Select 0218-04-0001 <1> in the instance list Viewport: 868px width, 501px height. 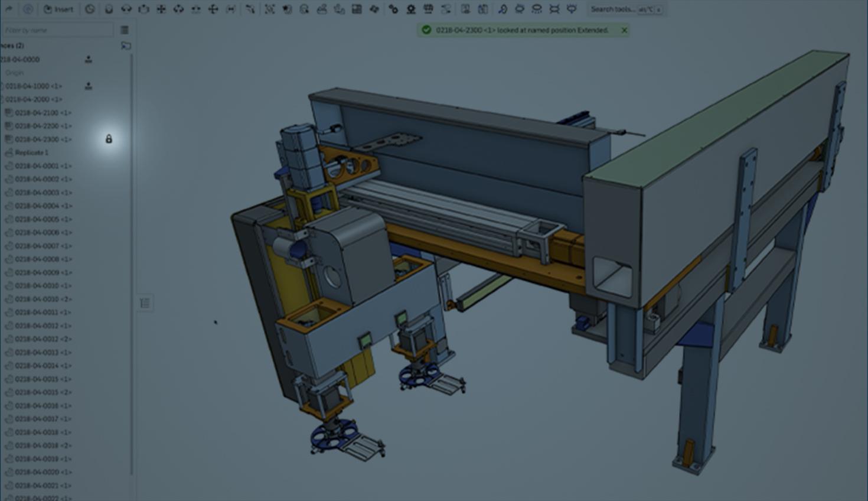(x=43, y=166)
